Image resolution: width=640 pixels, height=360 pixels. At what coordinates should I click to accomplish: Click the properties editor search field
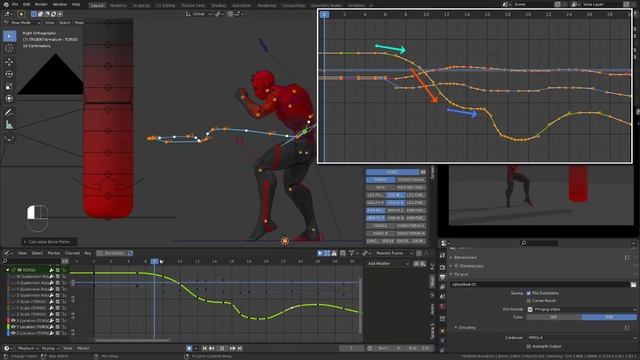coord(539,243)
